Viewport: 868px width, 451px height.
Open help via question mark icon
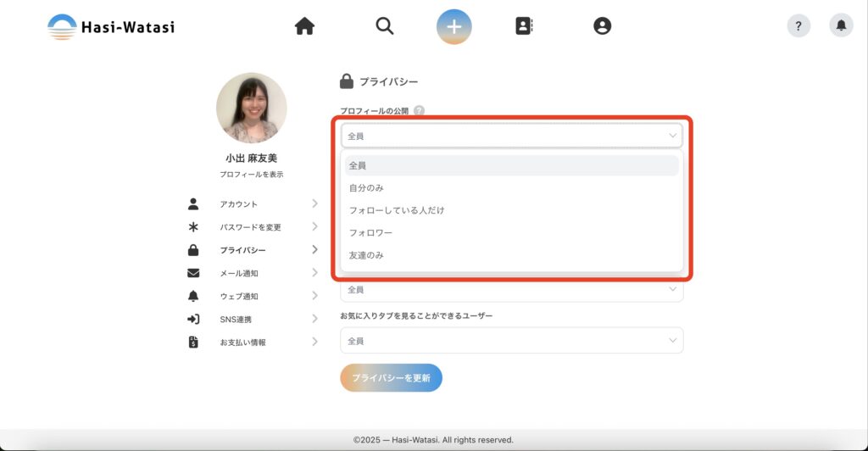[798, 26]
